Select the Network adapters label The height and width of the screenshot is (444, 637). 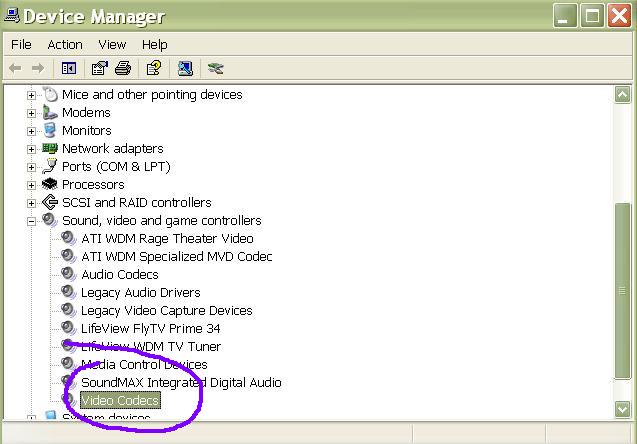[x=113, y=148]
